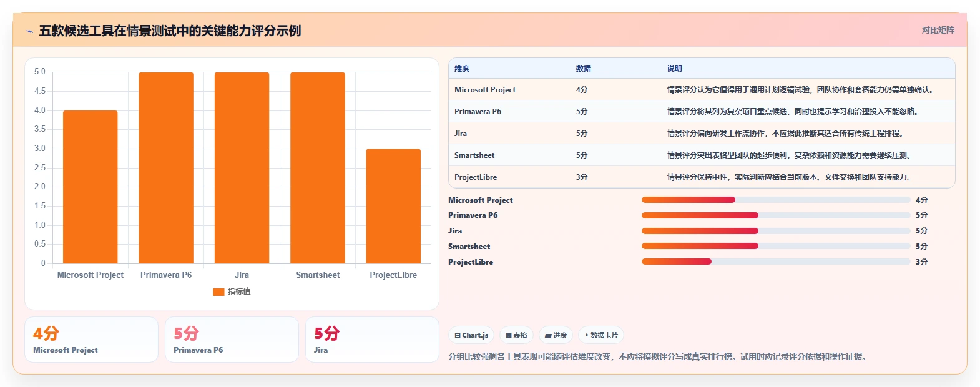980x387 pixels.
Task: Click the 3分 cell in ProjectLibre row
Action: click(x=582, y=177)
